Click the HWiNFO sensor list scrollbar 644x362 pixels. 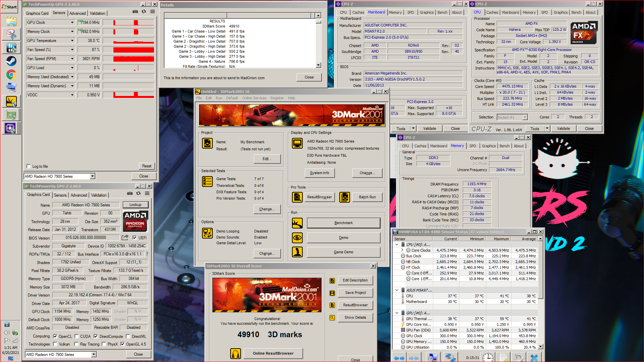pyautogui.click(x=540, y=293)
